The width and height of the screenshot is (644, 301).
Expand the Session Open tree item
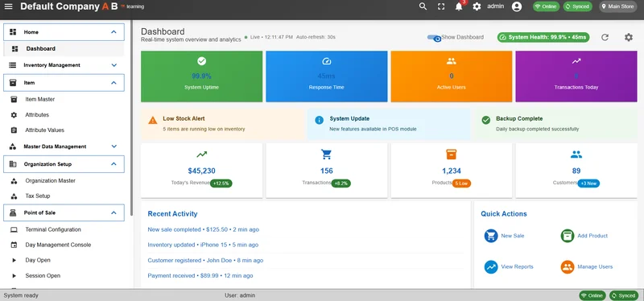[x=14, y=276]
